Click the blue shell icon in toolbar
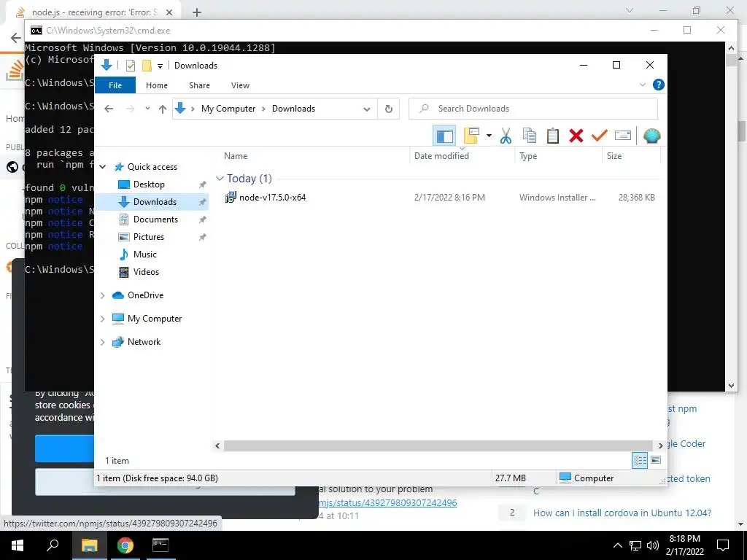 (651, 136)
